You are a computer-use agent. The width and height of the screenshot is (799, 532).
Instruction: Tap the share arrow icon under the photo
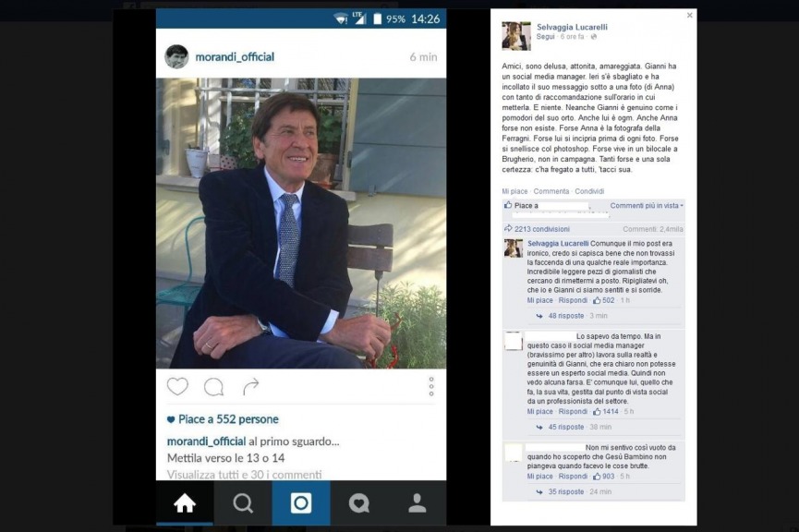coord(250,387)
